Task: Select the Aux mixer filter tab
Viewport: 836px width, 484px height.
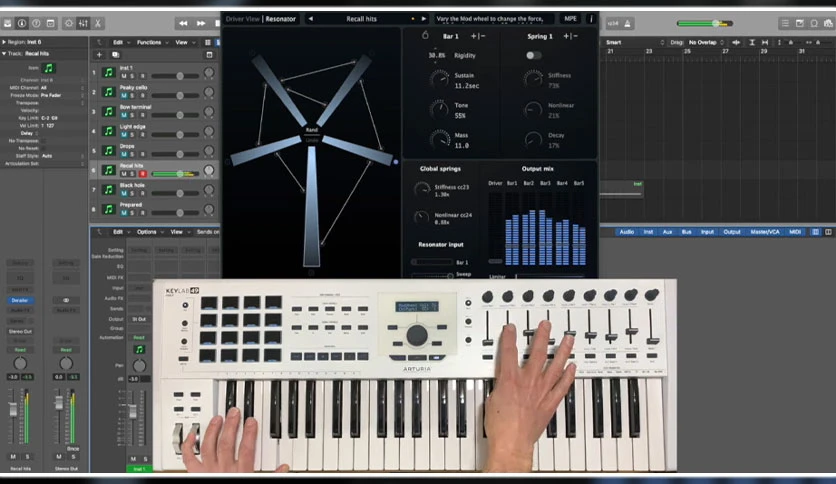Action: (x=667, y=232)
